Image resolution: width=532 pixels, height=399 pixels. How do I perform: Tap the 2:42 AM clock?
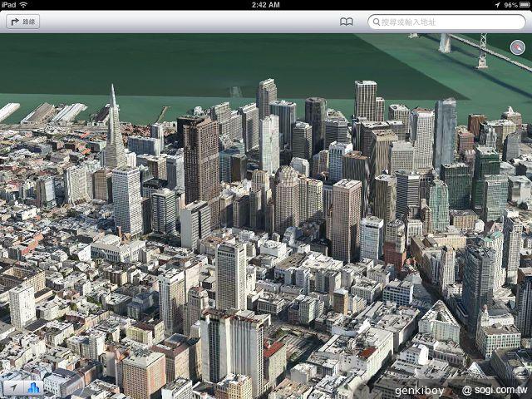(x=265, y=5)
